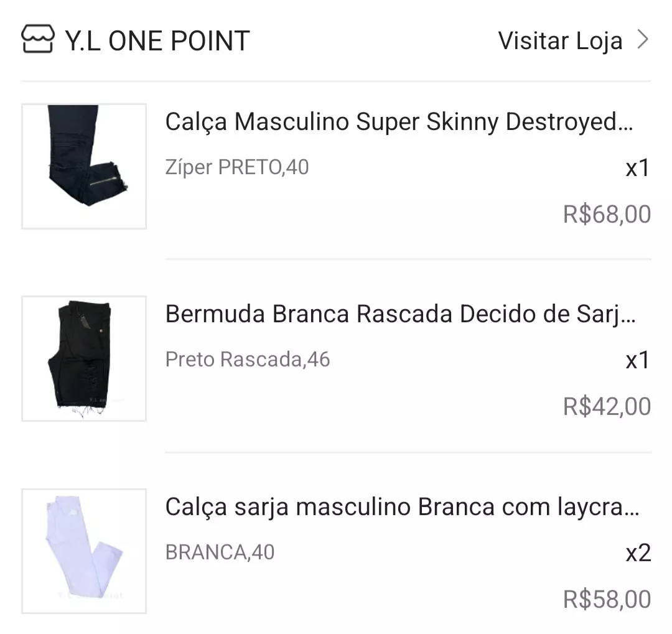The image size is (672, 634).
Task: Click the x1 quantity on the bermuda
Action: tap(638, 360)
